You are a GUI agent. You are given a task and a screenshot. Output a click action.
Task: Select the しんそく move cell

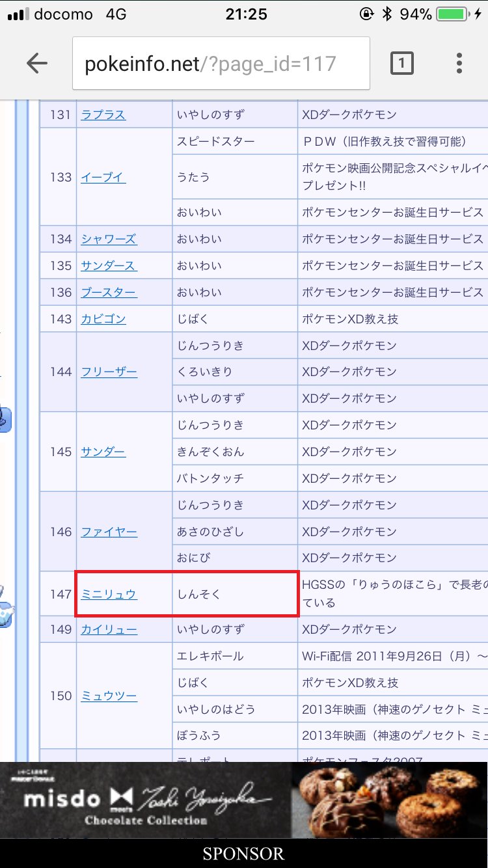point(235,594)
